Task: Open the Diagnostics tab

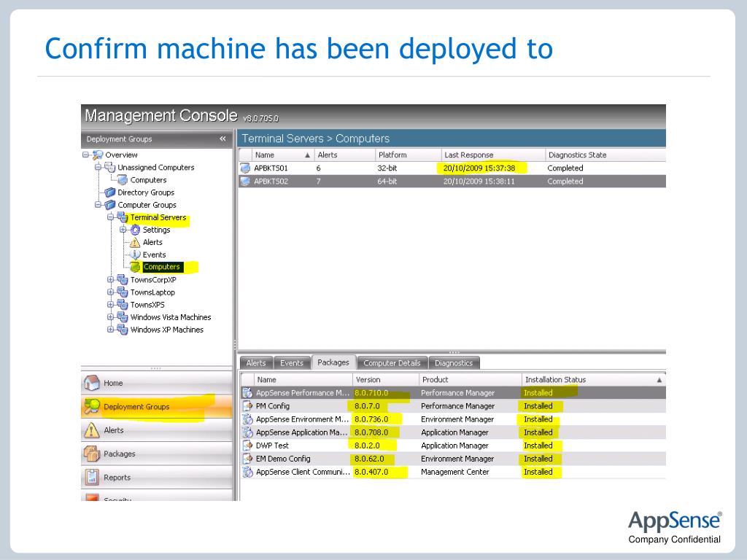Action: [x=454, y=363]
